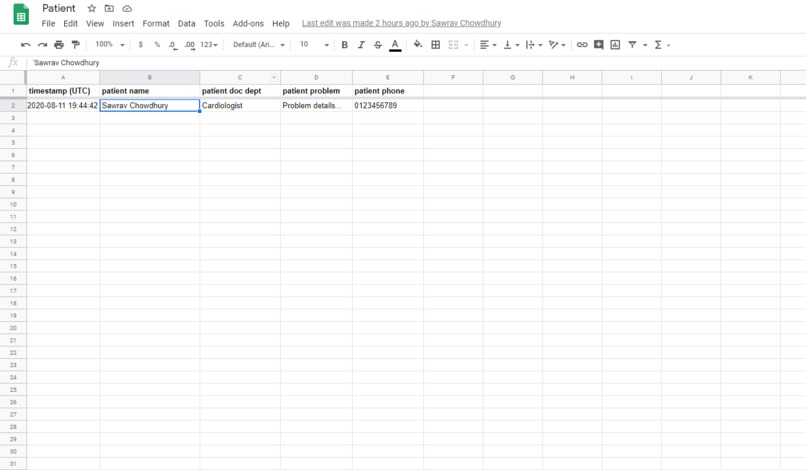Open filter views dropdown arrow
The width and height of the screenshot is (806, 470).
tap(645, 45)
